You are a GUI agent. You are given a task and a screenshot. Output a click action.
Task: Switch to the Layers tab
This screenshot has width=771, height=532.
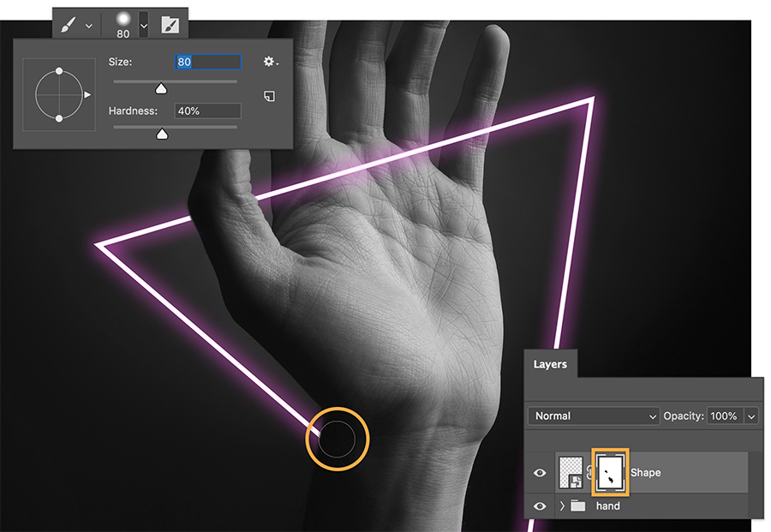(551, 364)
